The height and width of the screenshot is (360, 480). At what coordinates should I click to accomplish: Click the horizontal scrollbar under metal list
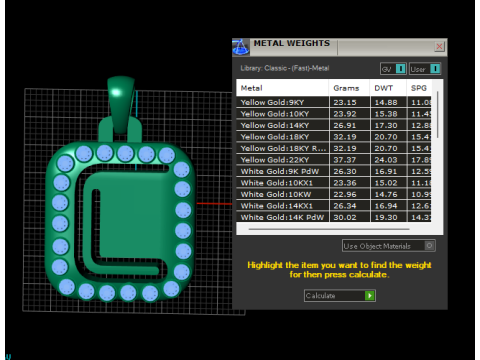[329, 229]
